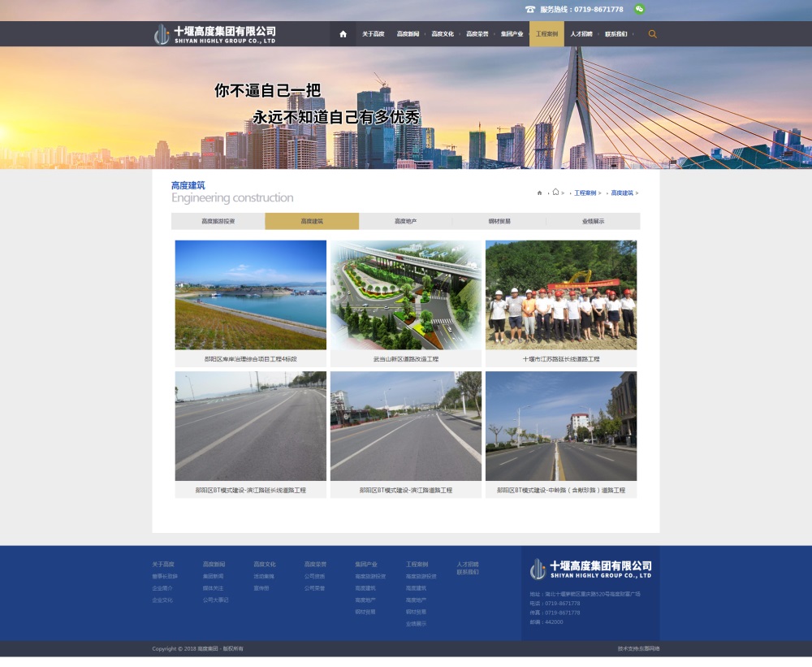Click 公司大事记 in the footer
812x667 pixels.
[x=215, y=600]
